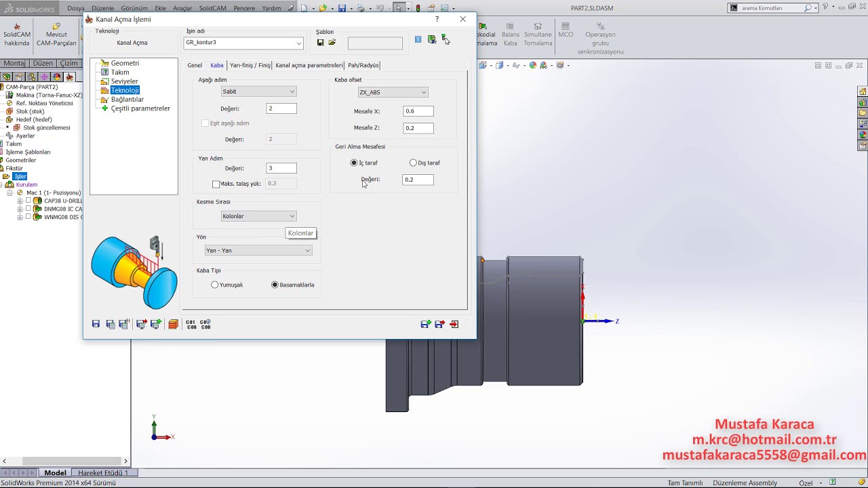The height and width of the screenshot is (488, 868).
Task: Select Yumuşak kaba tipi radio button
Action: coord(214,285)
